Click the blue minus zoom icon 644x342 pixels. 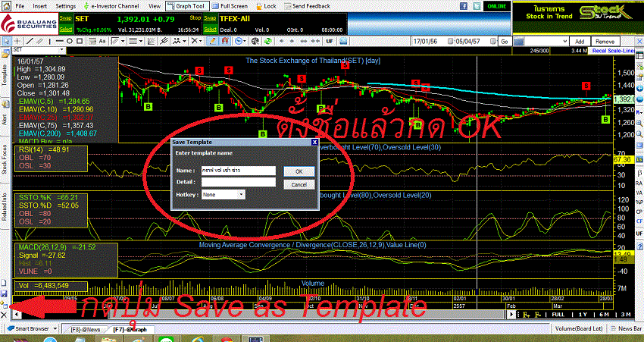coord(639,100)
